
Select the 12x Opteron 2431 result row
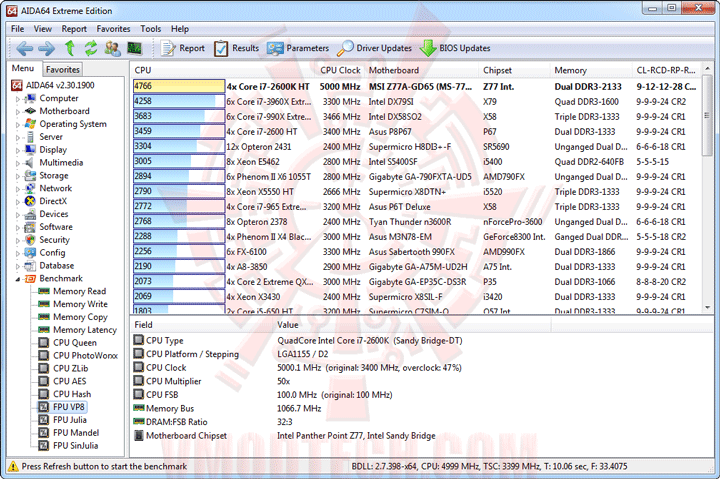click(x=417, y=147)
